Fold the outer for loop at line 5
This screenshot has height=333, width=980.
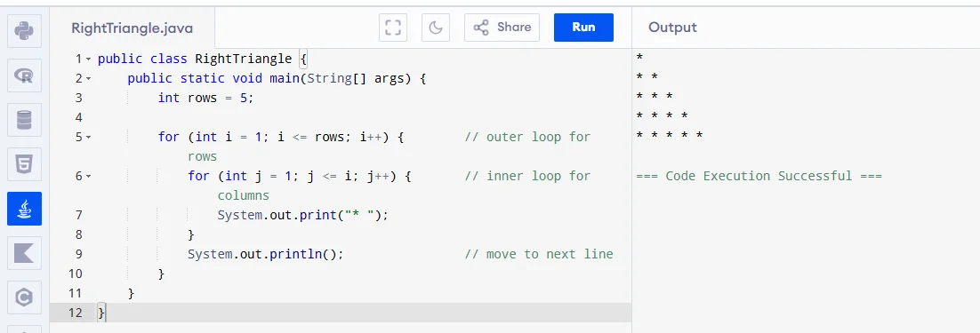coord(88,137)
